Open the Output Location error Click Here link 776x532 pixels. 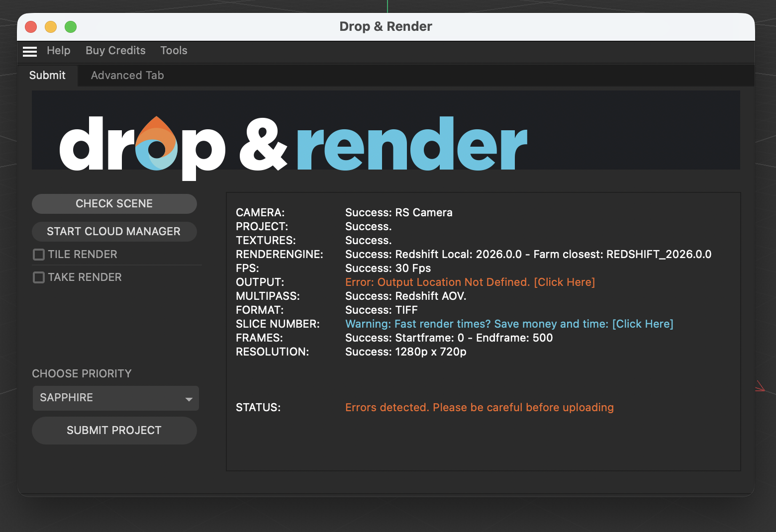[x=565, y=282]
